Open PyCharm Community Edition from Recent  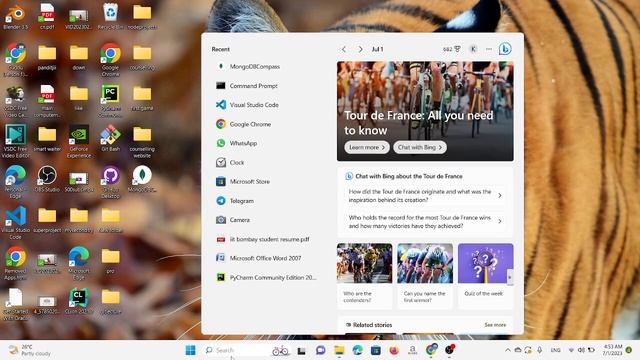click(265, 278)
